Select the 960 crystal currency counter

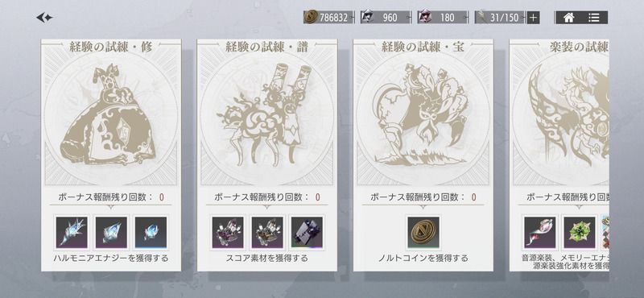click(x=385, y=17)
